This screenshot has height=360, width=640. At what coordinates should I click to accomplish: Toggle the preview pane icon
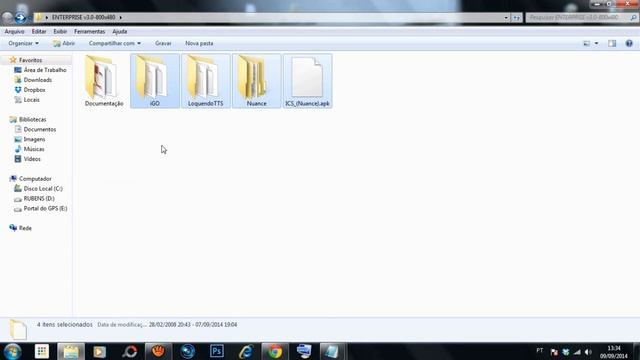click(x=612, y=43)
